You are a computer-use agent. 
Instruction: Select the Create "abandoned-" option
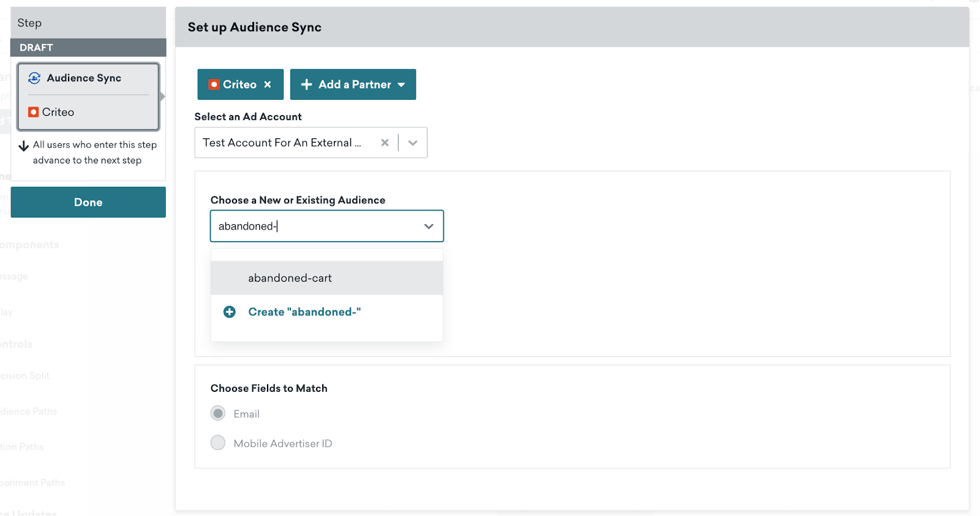pos(304,312)
